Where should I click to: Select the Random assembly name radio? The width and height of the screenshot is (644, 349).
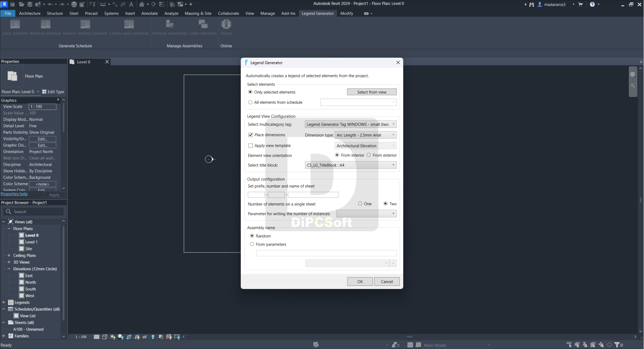tap(252, 236)
